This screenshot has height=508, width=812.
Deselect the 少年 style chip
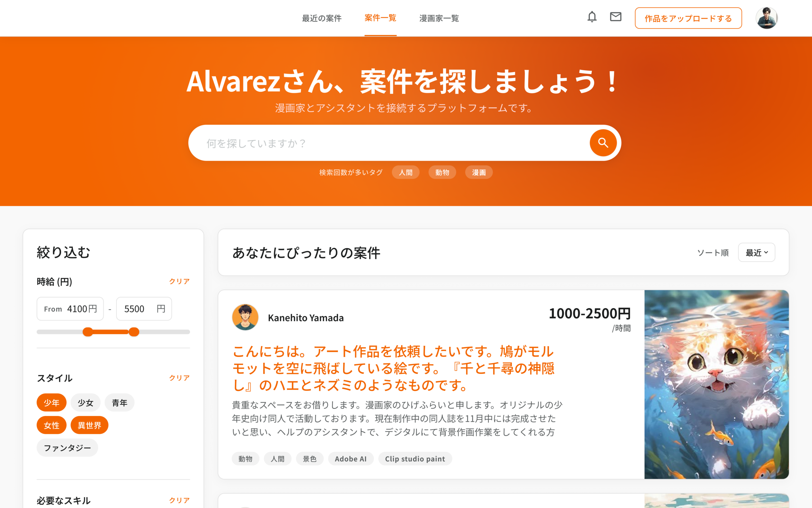click(51, 403)
